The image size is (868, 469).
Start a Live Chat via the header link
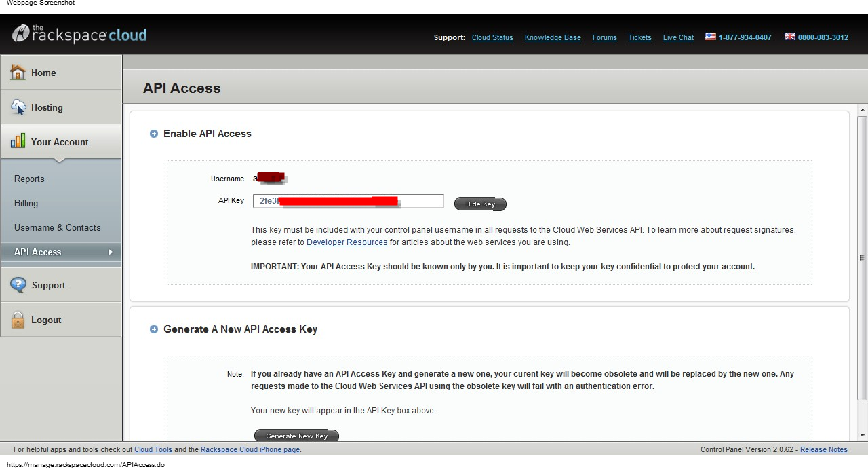click(678, 37)
